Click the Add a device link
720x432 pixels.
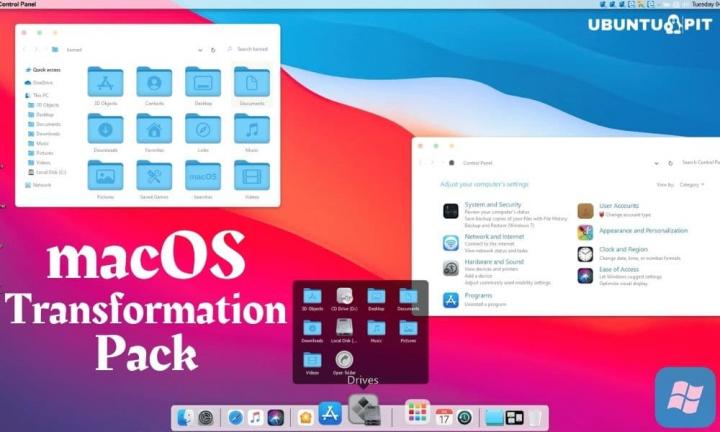point(478,276)
